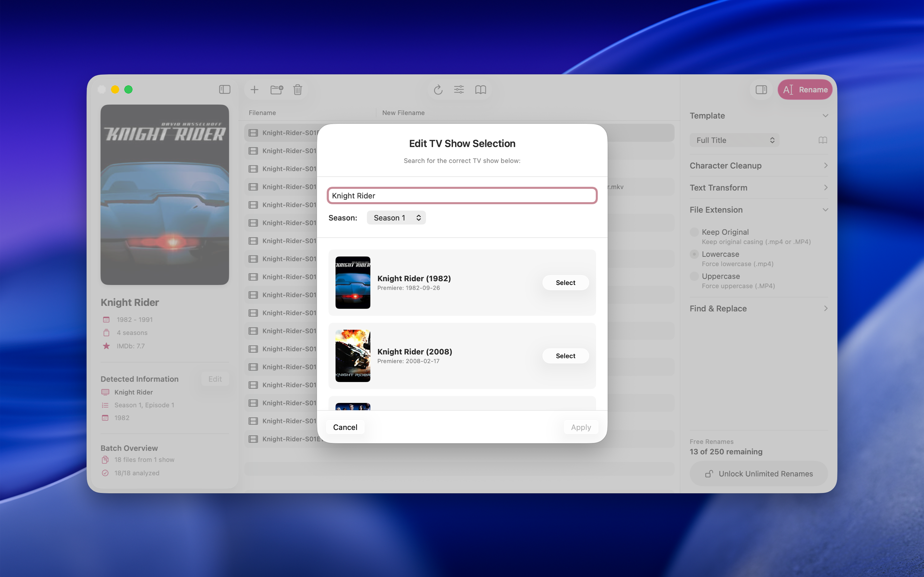Select Knight Rider (1982) show
Image resolution: width=924 pixels, height=577 pixels.
point(565,283)
